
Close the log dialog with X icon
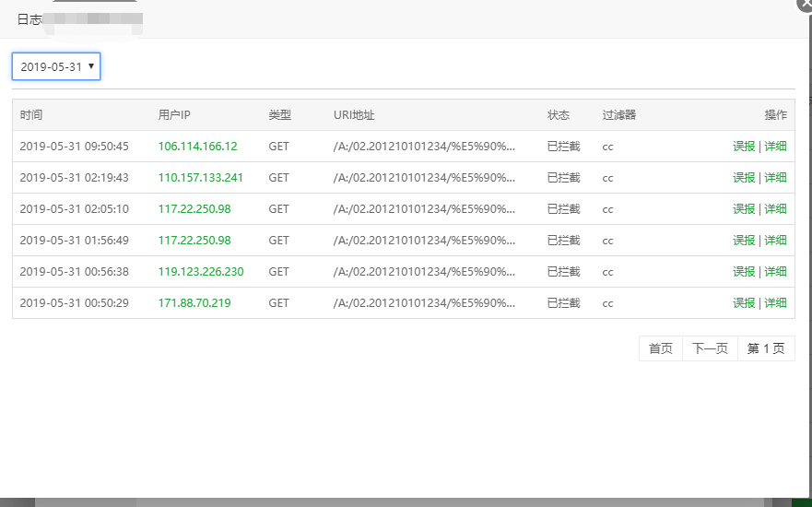click(804, 5)
